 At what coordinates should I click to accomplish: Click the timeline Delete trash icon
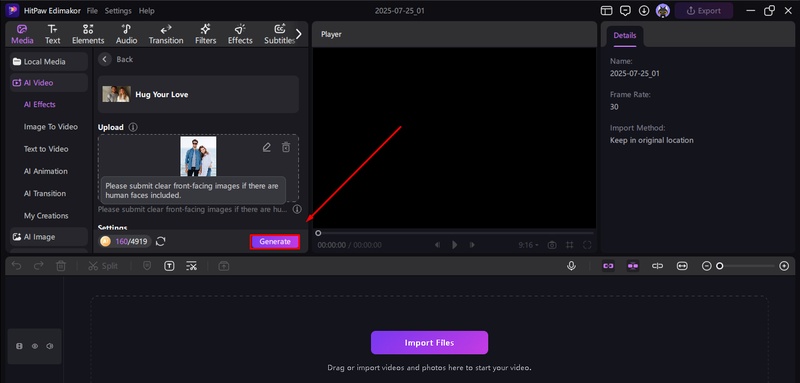(x=61, y=266)
